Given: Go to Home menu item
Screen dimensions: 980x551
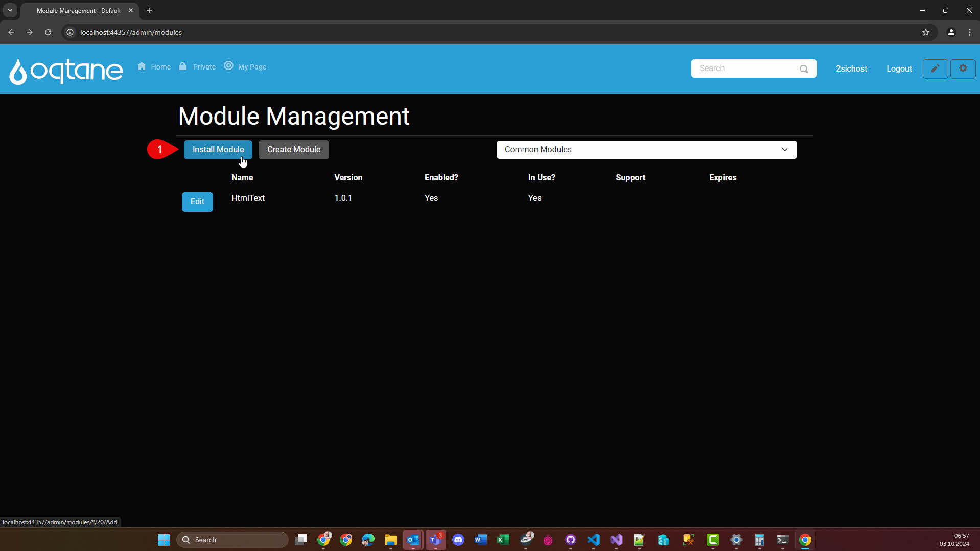Looking at the screenshot, I should coord(154,67).
